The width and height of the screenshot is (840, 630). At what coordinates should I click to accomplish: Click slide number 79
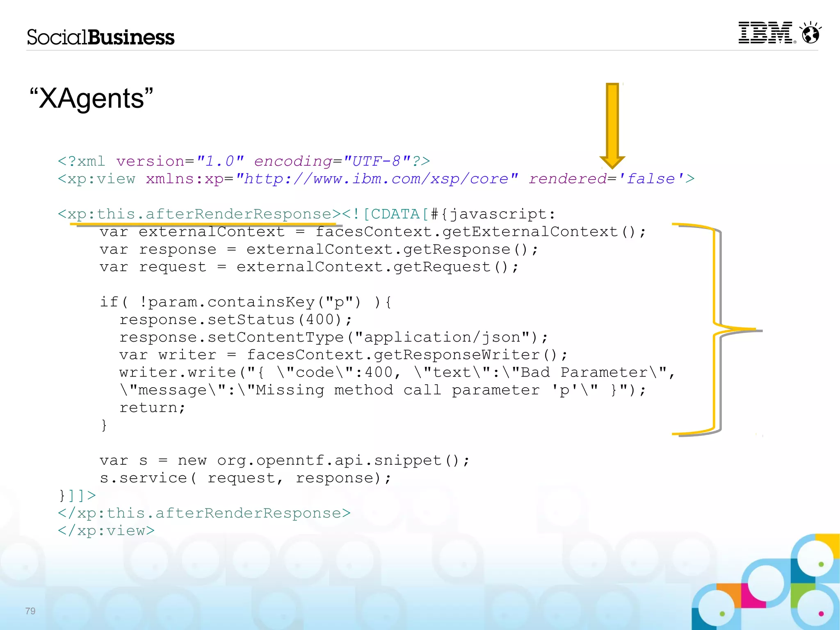tap(30, 611)
